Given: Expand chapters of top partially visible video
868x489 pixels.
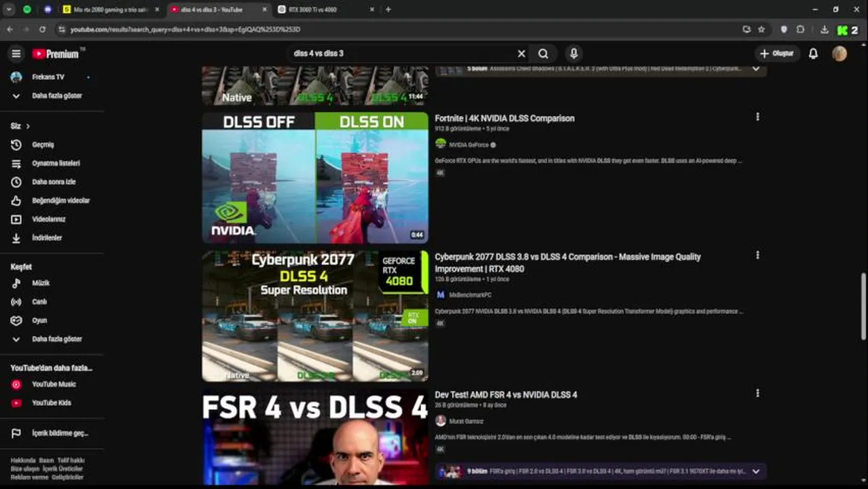Looking at the screenshot, I should pyautogui.click(x=755, y=69).
